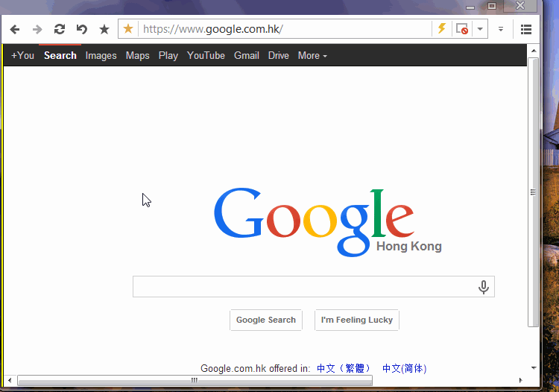Image resolution: width=559 pixels, height=392 pixels.
Task: Open bookmarks with the black star icon
Action: (x=104, y=29)
